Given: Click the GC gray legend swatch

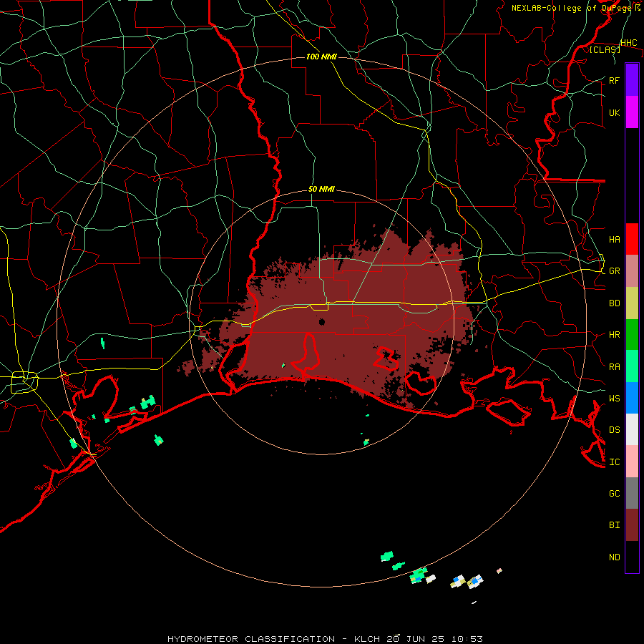Looking at the screenshot, I should (x=632, y=493).
